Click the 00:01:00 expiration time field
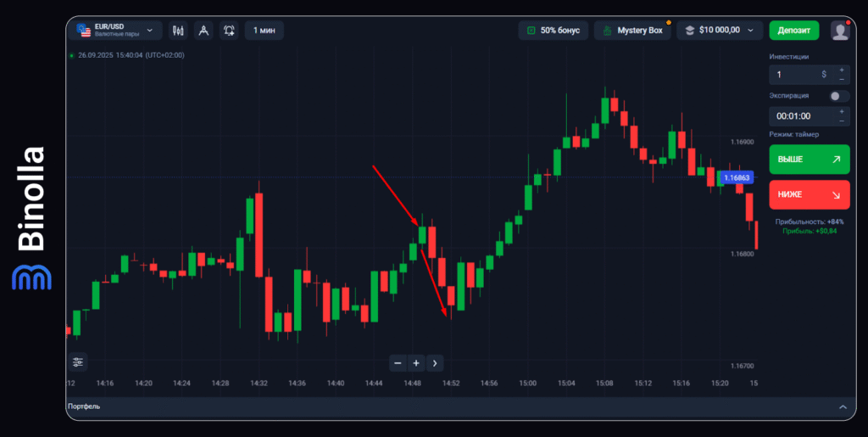The width and height of the screenshot is (868, 437). click(797, 116)
